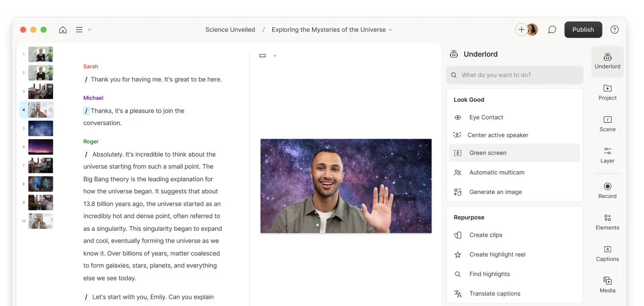Select scene thumbnail 7

(40, 165)
